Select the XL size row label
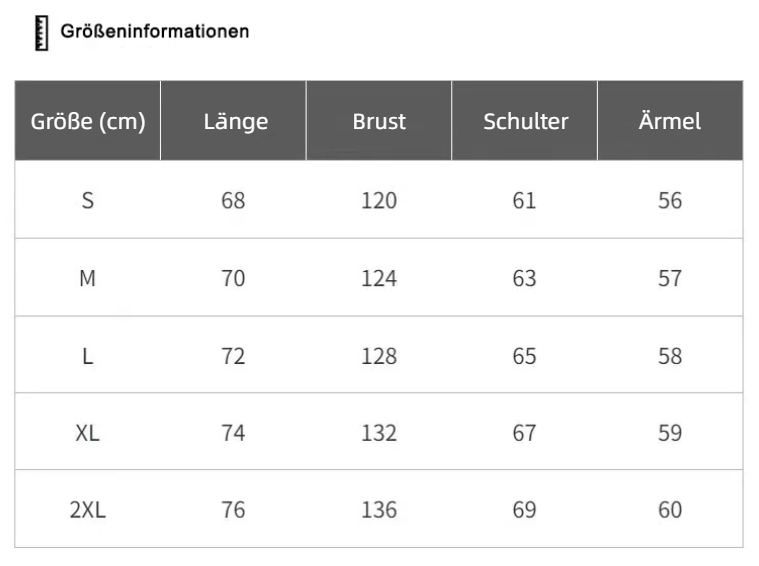 point(88,433)
